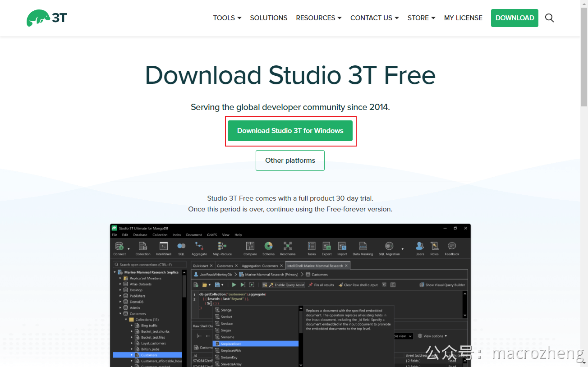Screen dimensions: 588x367
Task: Open the Index menu
Action: (177, 235)
